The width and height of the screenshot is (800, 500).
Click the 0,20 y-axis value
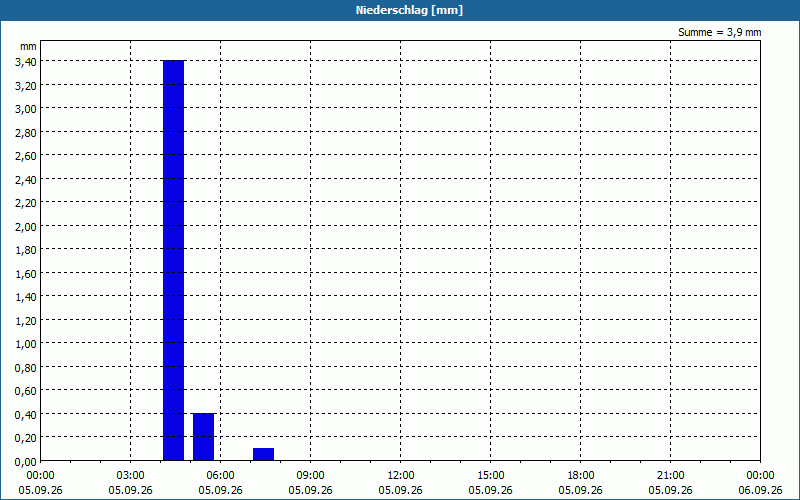(26, 438)
